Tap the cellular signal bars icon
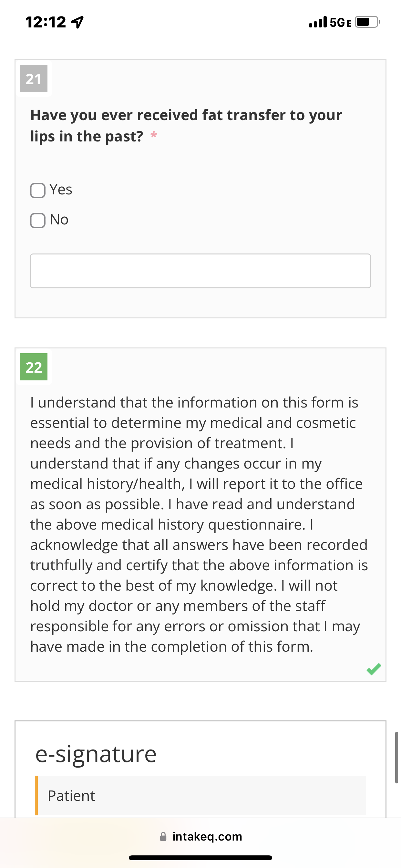Image resolution: width=401 pixels, height=868 pixels. click(x=318, y=22)
